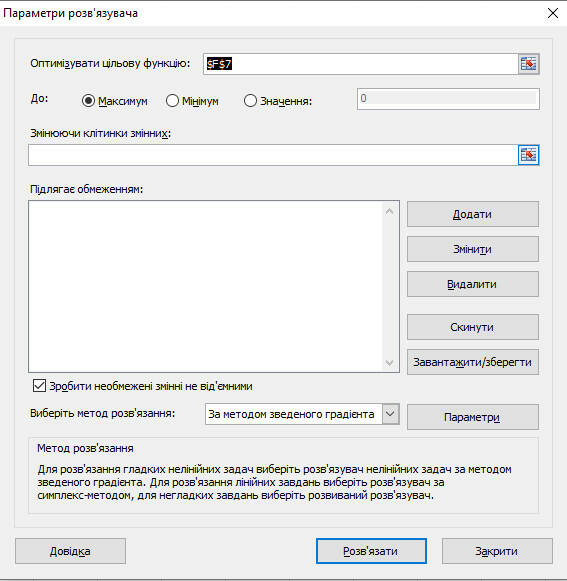
Task: Open the solving method dropdown
Action: pos(390,414)
